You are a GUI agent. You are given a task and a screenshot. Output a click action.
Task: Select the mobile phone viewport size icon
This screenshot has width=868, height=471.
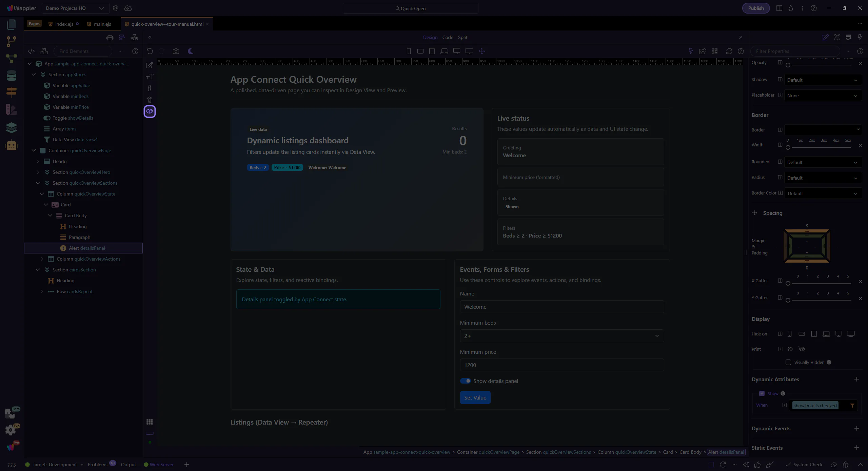pyautogui.click(x=409, y=51)
